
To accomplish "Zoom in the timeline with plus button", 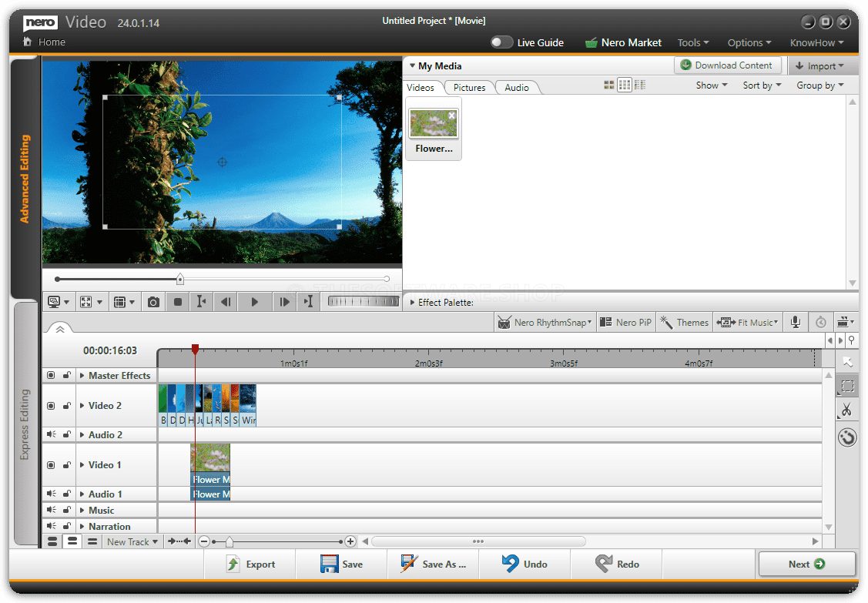I will [350, 541].
